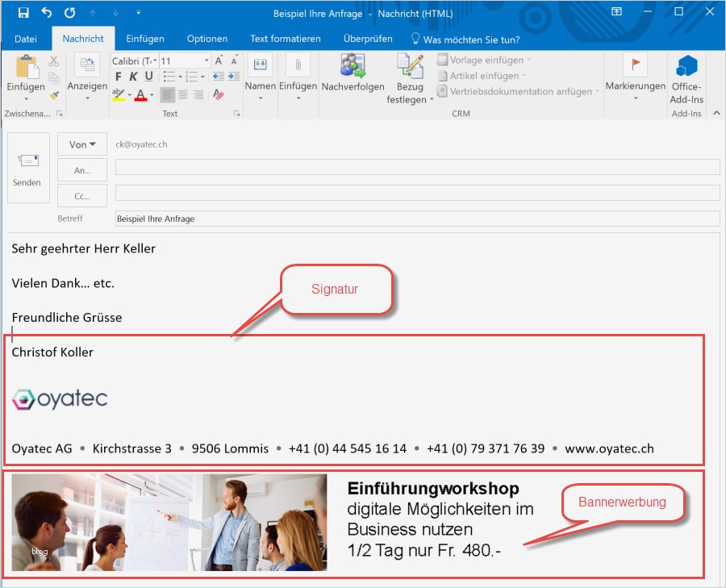
Task: Send the email with Senden button
Action: click(x=28, y=168)
